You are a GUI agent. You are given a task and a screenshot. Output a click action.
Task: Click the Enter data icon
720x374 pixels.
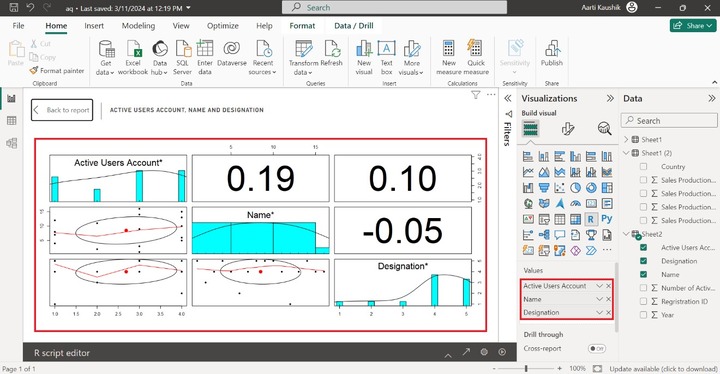[205, 48]
